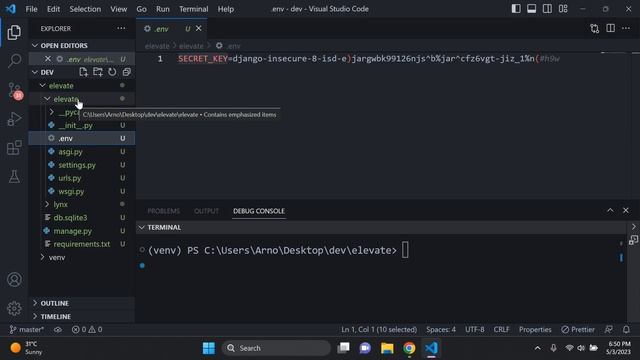Viewport: 640px width, 360px height.
Task: Click the feedback icon in status bar
Action: pos(609,329)
